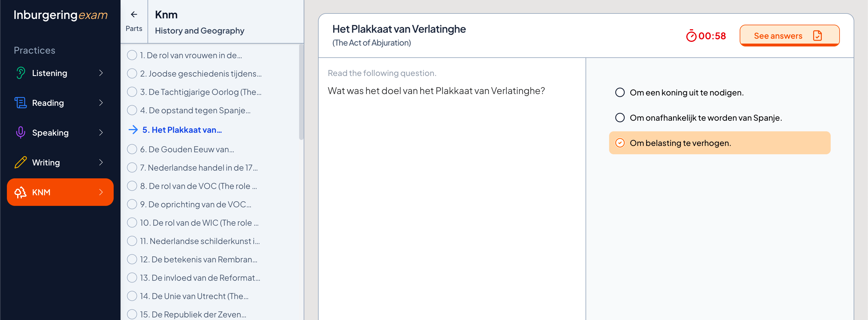Image resolution: width=868 pixels, height=320 pixels.
Task: Expand the Speaking practice chevron
Action: (x=101, y=132)
